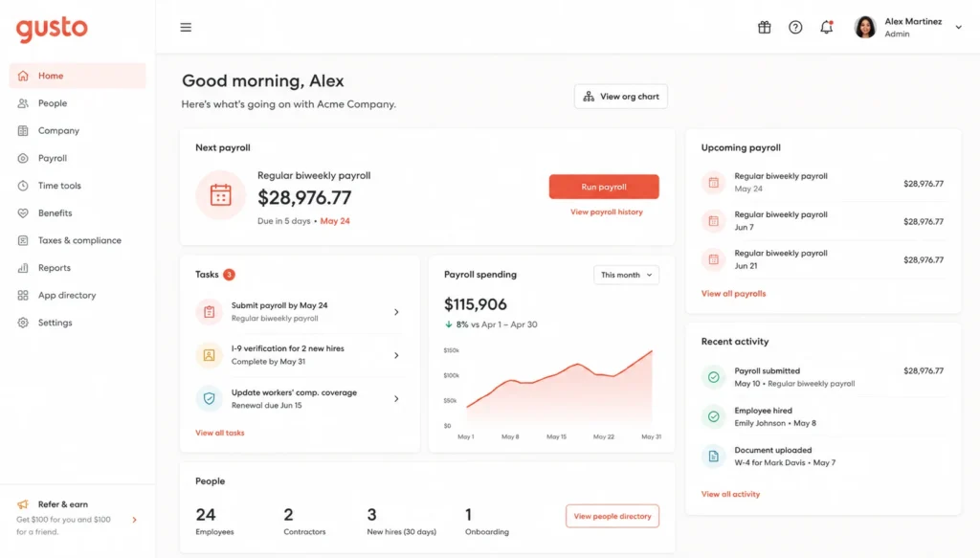
Task: Click the Payroll submitted checkmark icon
Action: pos(713,377)
